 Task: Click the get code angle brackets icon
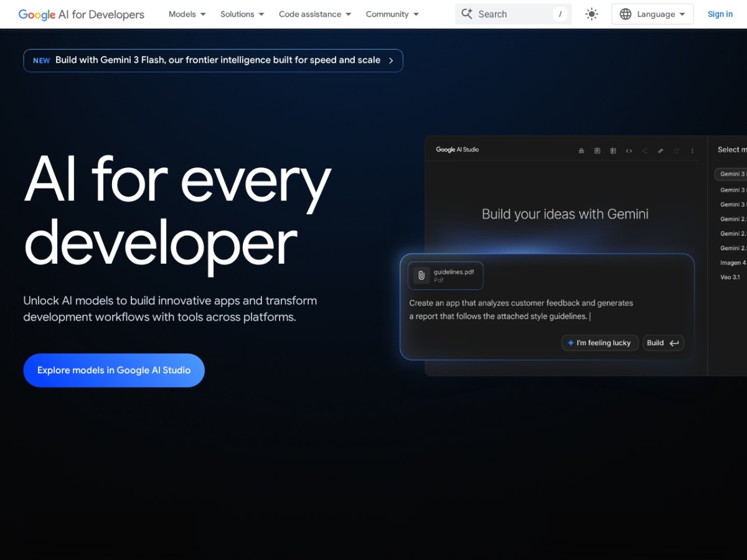point(629,151)
